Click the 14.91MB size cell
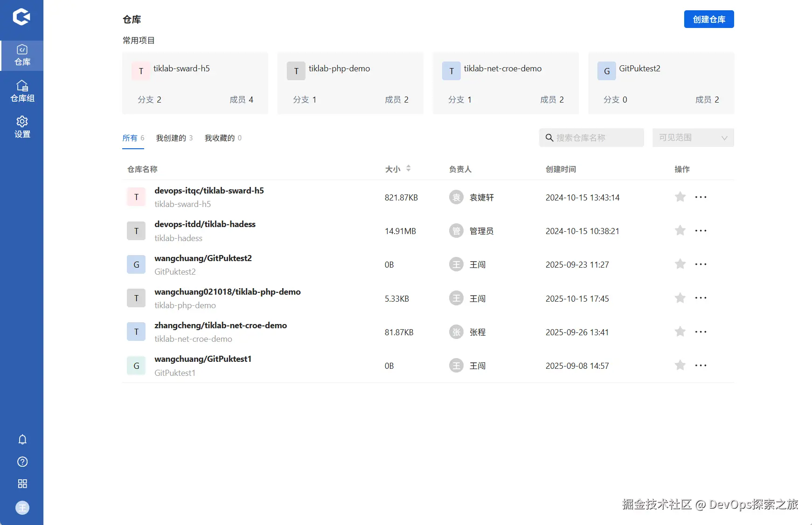 point(400,231)
